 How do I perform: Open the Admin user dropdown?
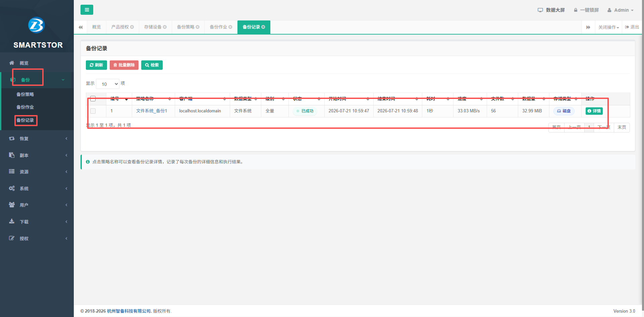pos(621,10)
